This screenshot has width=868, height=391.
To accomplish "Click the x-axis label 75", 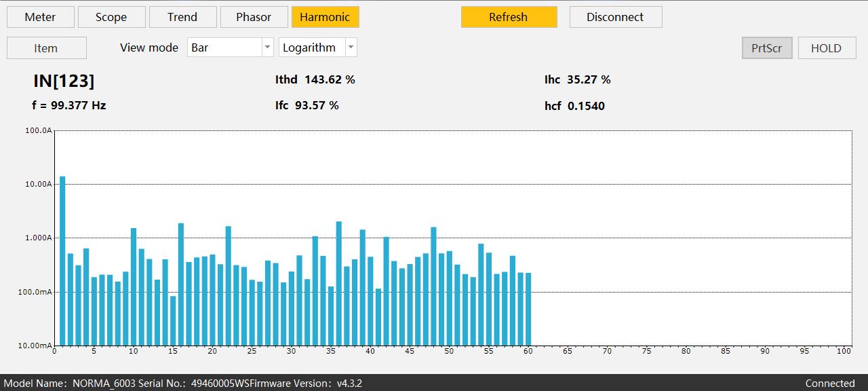I will point(646,351).
